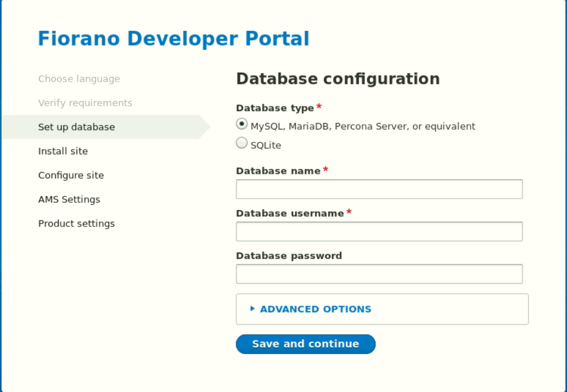The image size is (567, 392).
Task: Click Save and continue button
Action: 305,344
